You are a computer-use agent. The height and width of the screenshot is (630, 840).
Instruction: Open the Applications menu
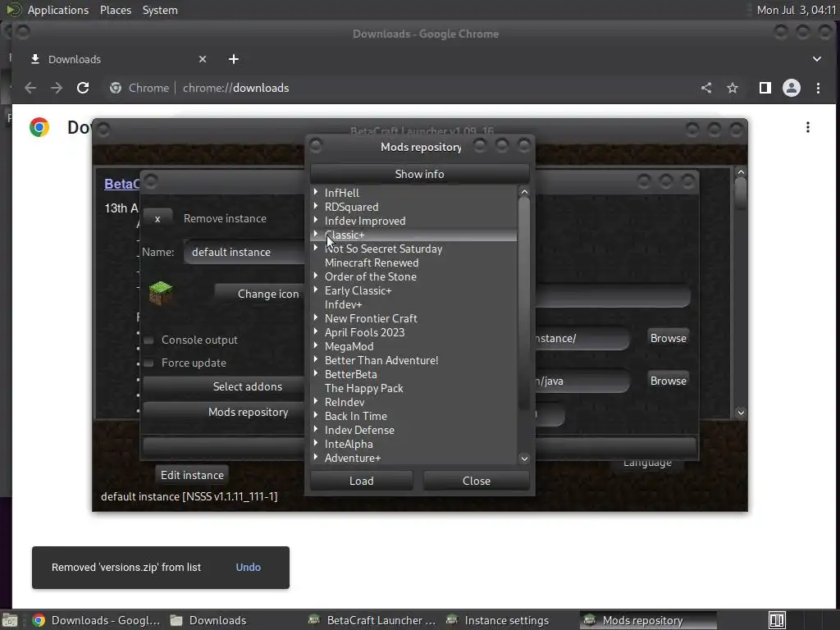click(x=58, y=10)
